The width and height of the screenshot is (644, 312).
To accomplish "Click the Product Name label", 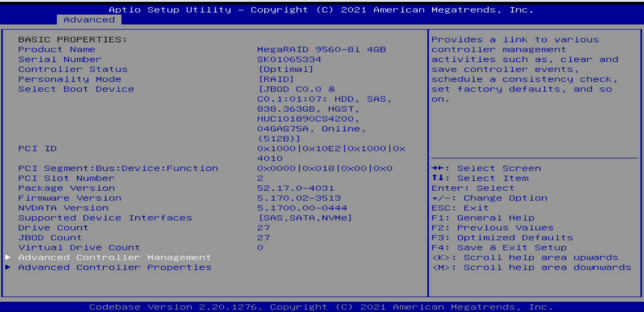I will tap(57, 50).
